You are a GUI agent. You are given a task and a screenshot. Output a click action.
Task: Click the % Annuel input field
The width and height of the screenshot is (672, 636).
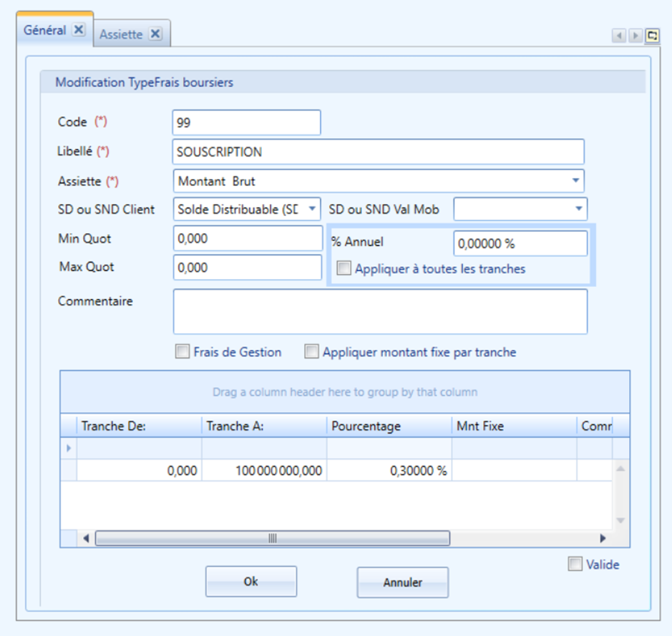[520, 243]
